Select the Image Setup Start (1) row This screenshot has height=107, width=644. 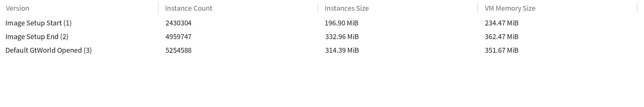pyautogui.click(x=39, y=23)
